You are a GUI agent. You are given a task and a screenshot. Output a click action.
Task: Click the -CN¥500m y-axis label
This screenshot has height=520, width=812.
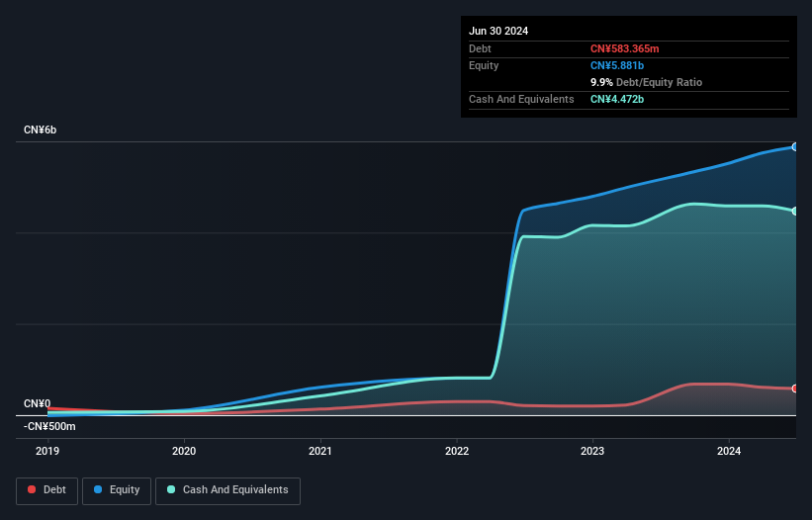click(49, 426)
